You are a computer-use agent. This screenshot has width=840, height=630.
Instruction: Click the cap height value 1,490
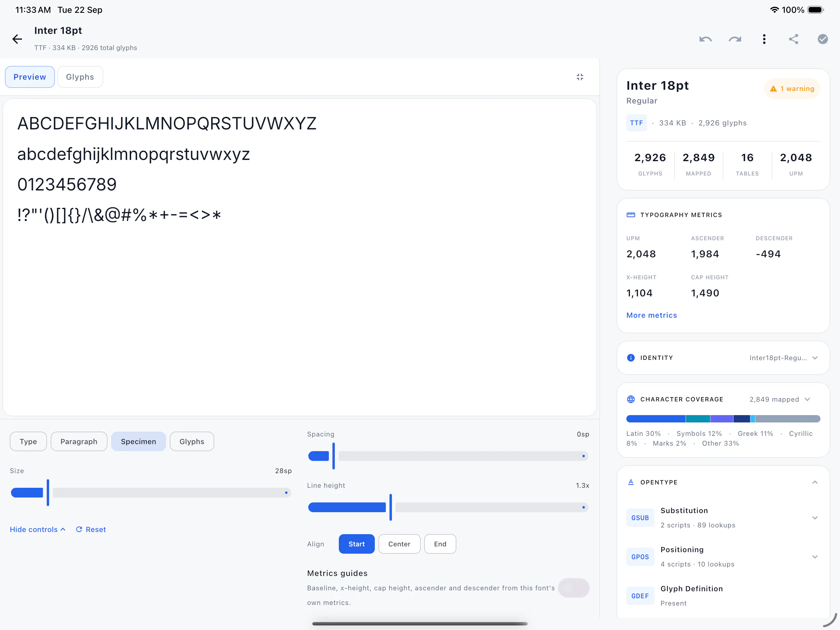705,293
